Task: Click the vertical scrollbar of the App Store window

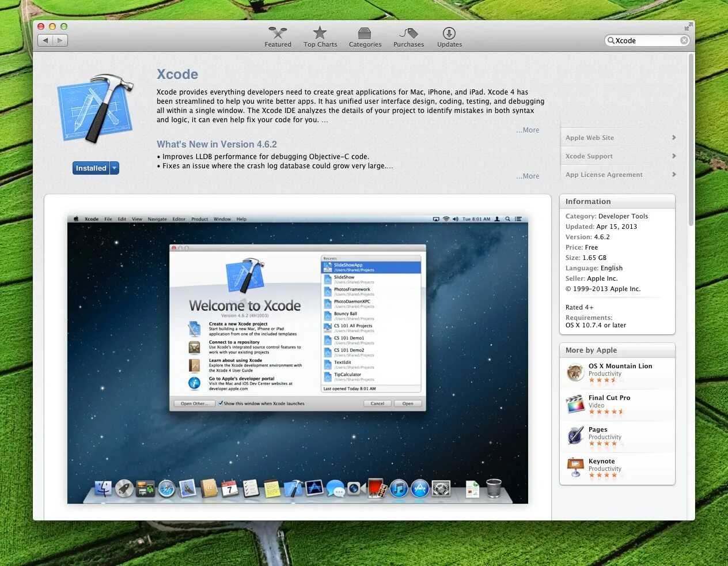Action: click(x=691, y=139)
